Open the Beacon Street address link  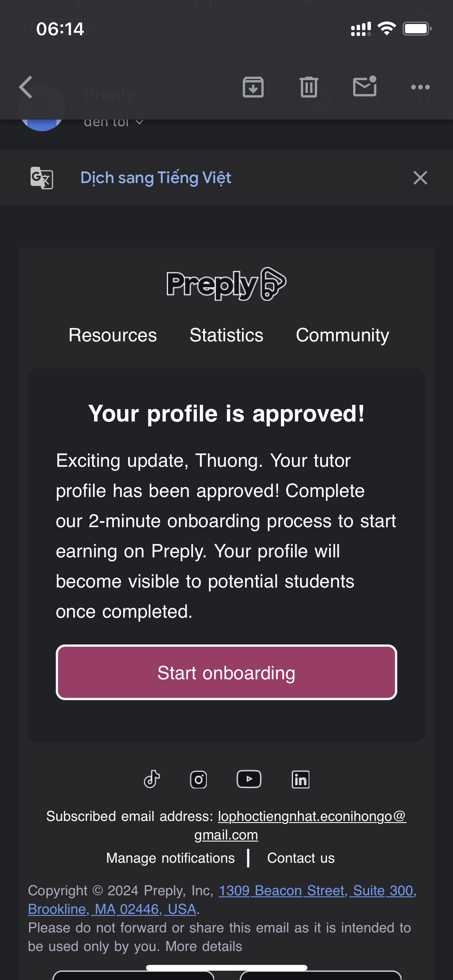click(317, 891)
